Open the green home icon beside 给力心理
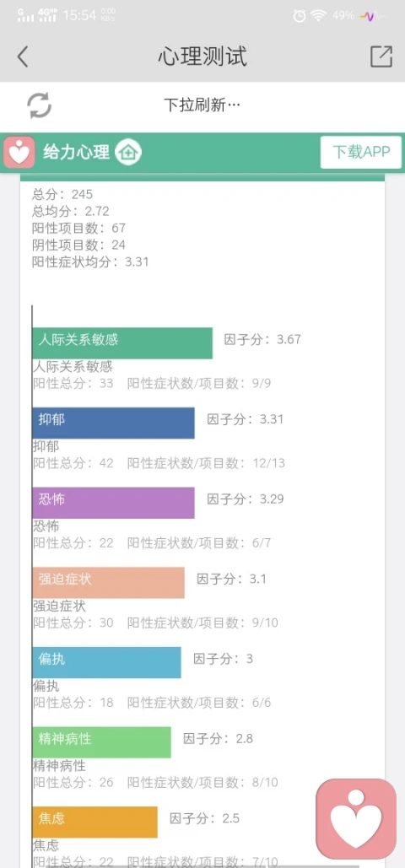 pyautogui.click(x=128, y=152)
